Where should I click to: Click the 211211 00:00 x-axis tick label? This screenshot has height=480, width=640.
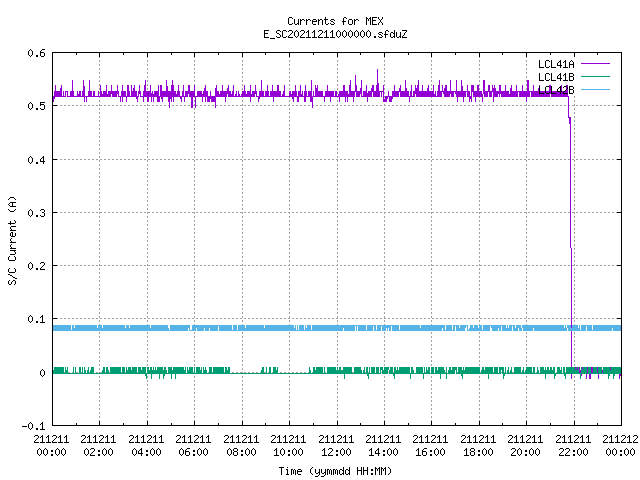51,446
